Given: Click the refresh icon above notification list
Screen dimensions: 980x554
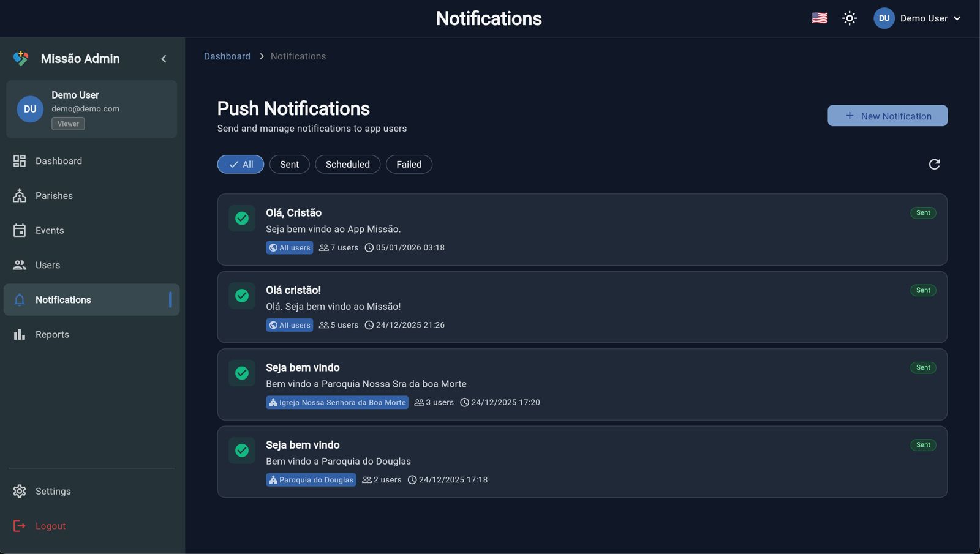Looking at the screenshot, I should pyautogui.click(x=933, y=164).
